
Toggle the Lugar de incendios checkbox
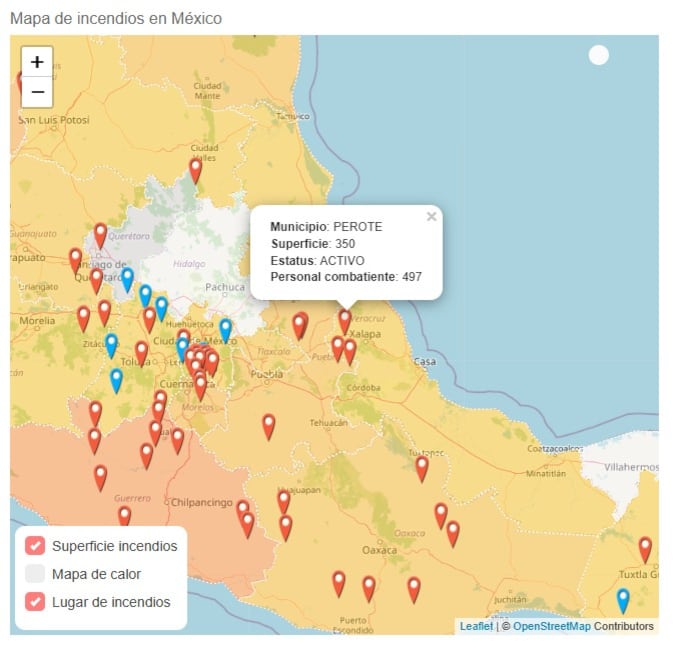(x=35, y=602)
